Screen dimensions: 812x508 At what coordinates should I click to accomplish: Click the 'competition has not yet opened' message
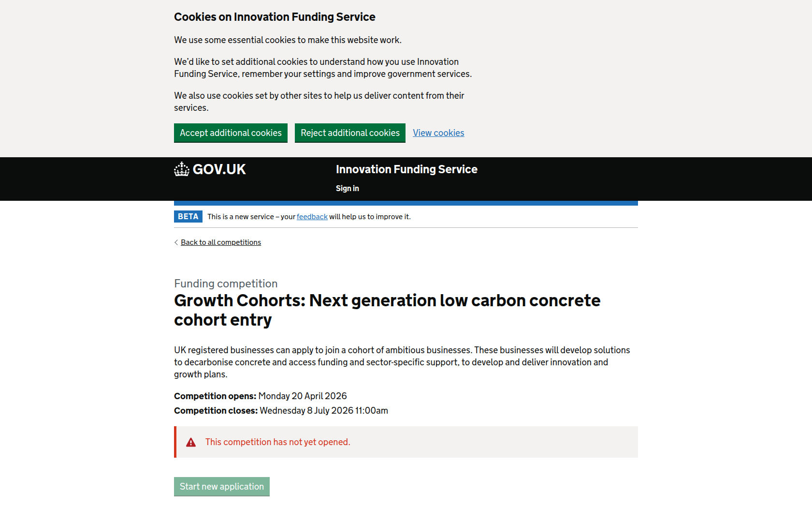[277, 442]
